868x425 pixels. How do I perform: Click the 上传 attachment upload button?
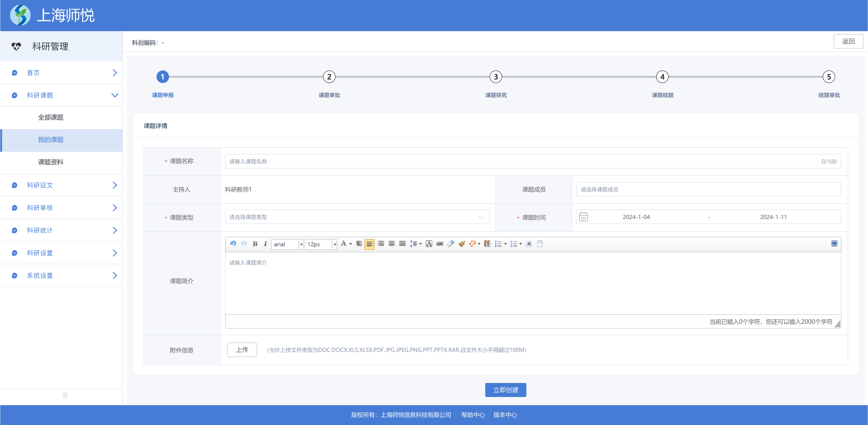[x=242, y=350]
